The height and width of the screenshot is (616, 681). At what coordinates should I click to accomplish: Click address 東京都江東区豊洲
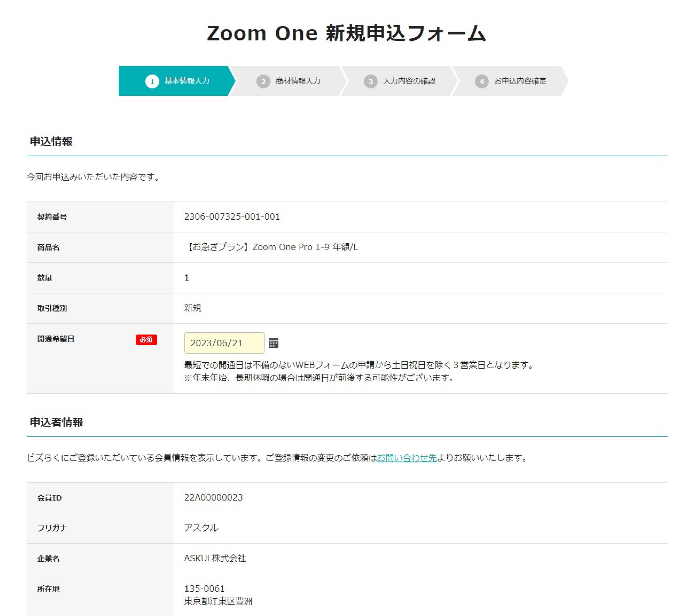click(218, 601)
